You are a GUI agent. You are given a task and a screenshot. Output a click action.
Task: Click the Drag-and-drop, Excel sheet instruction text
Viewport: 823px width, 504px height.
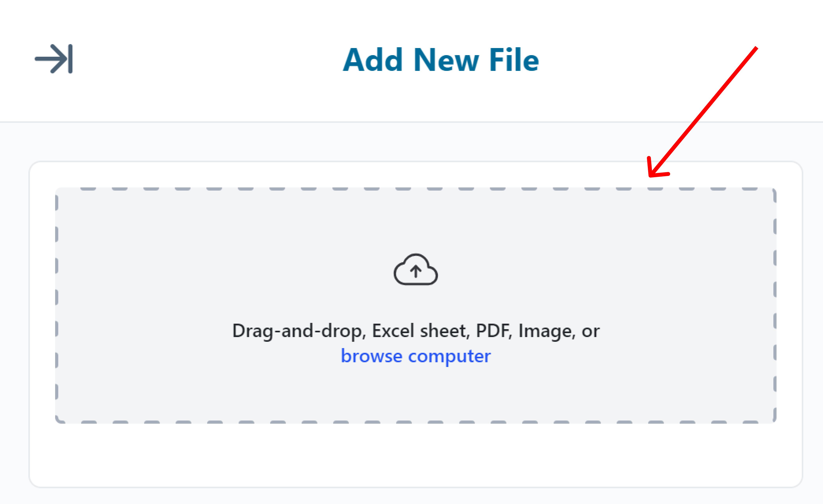416,331
